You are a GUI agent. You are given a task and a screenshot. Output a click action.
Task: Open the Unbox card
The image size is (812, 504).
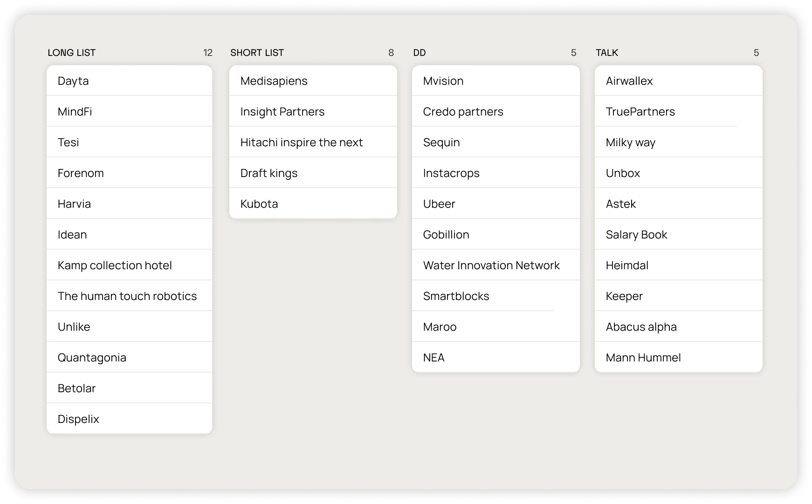[x=678, y=173]
